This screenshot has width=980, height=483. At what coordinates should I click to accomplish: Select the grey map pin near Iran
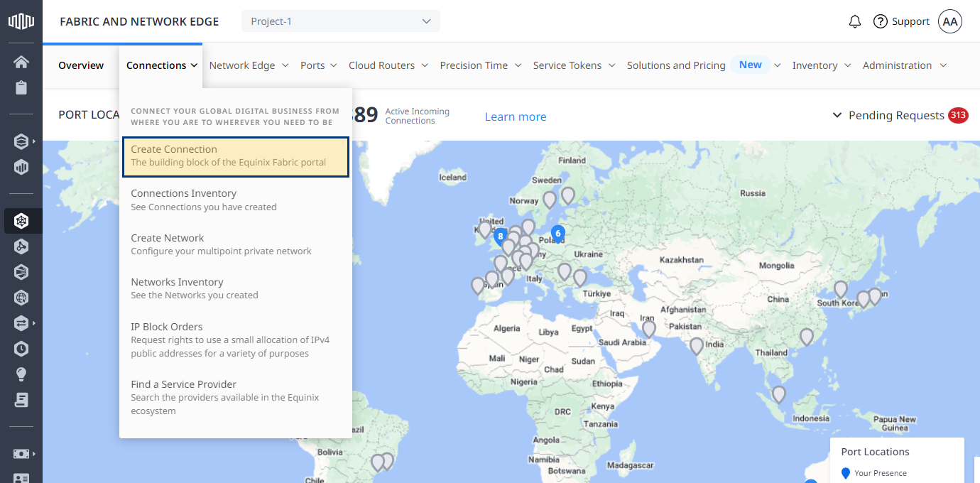click(x=649, y=330)
